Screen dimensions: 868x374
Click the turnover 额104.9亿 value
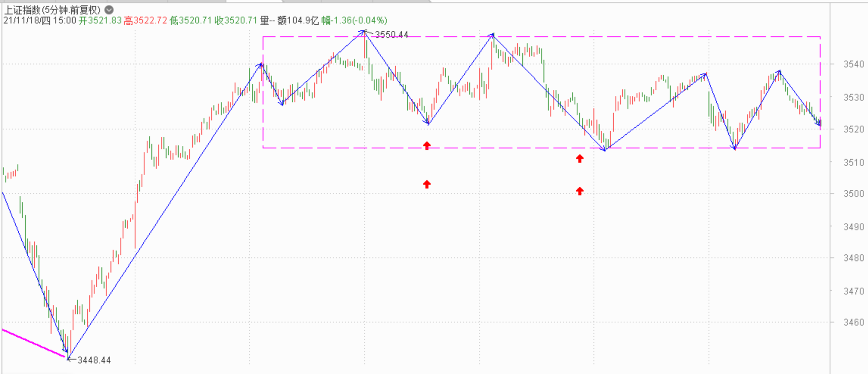[x=298, y=20]
